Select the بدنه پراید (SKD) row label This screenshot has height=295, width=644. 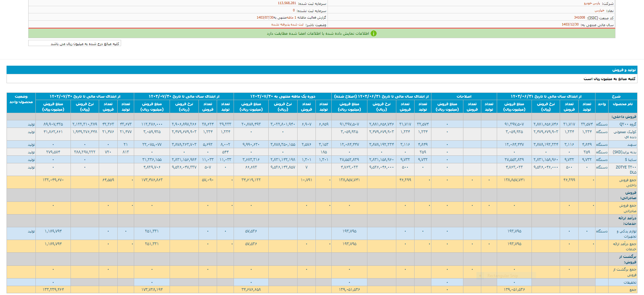625,152
